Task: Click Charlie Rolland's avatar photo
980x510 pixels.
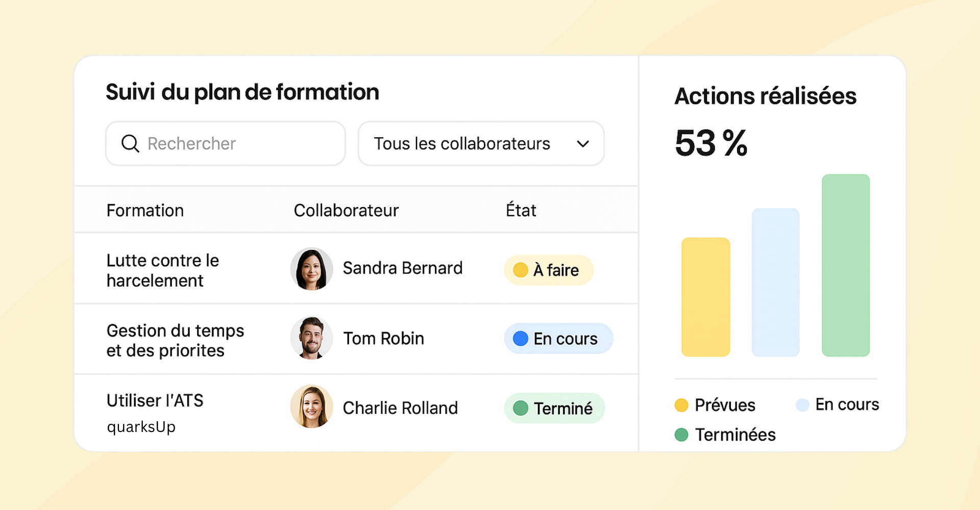Action: (311, 406)
